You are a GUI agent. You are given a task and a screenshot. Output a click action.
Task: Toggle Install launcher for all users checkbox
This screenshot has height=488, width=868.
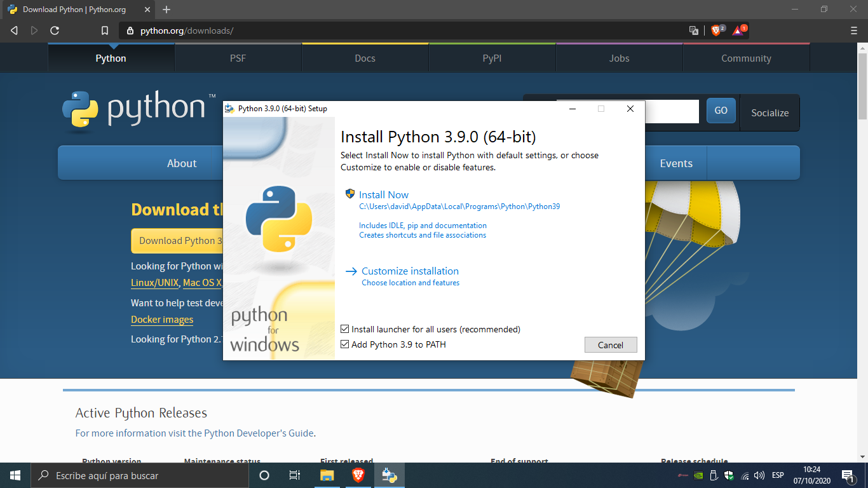(345, 329)
